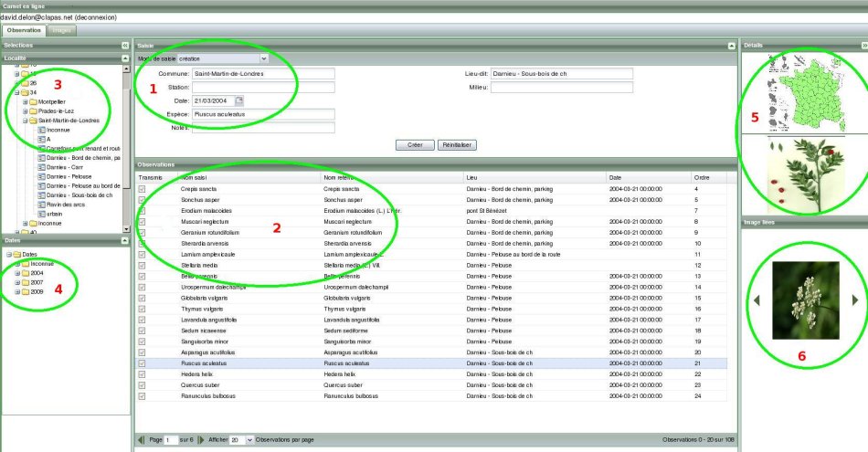Screen dimensions: 868x452
Task: Toggle checkbox for Hedera helix row
Action: click(x=142, y=374)
